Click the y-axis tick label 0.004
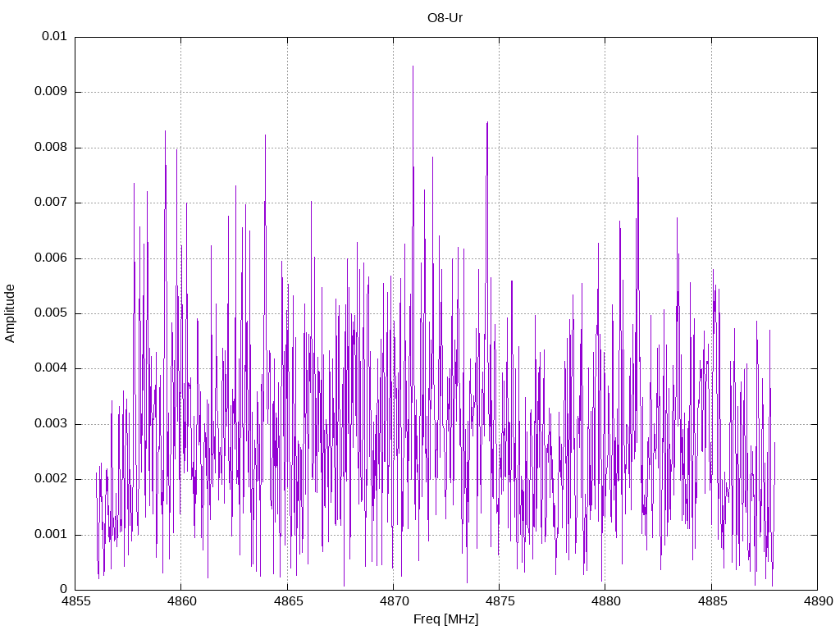This screenshot has height=630, width=840. pyautogui.click(x=51, y=368)
